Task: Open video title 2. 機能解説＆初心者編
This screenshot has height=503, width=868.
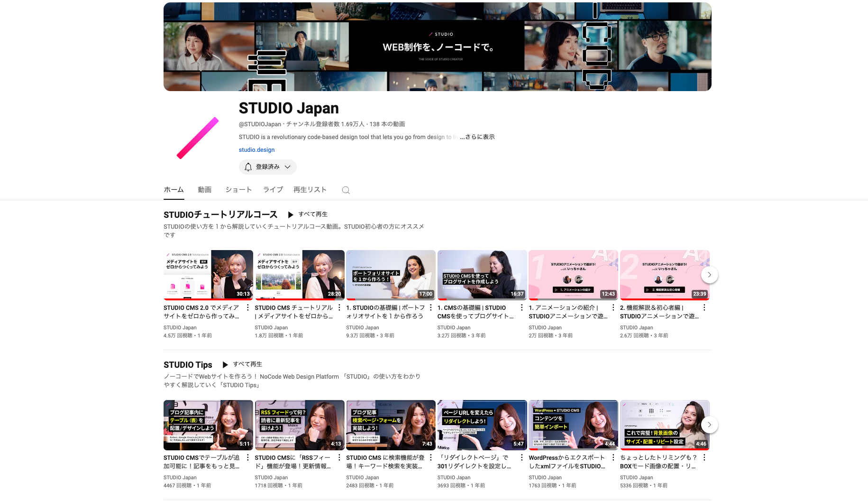Action: 659,312
